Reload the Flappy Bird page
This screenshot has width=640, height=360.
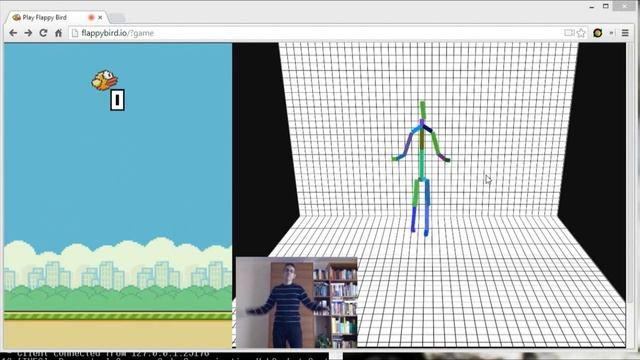(x=43, y=33)
